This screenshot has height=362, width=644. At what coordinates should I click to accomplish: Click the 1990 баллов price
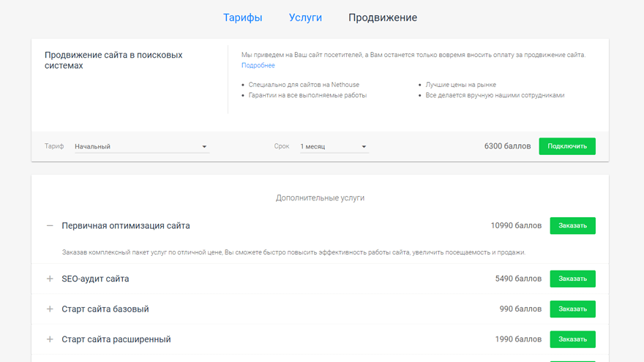click(x=518, y=339)
